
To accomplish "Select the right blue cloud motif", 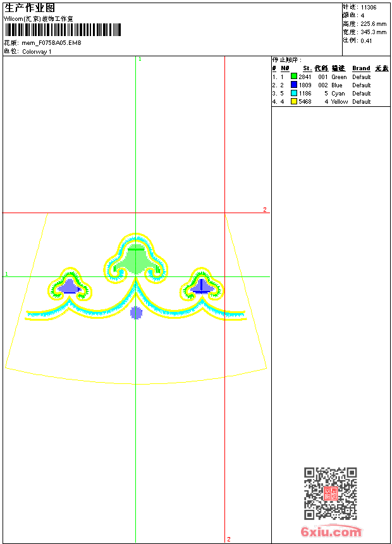I will coord(202,285).
